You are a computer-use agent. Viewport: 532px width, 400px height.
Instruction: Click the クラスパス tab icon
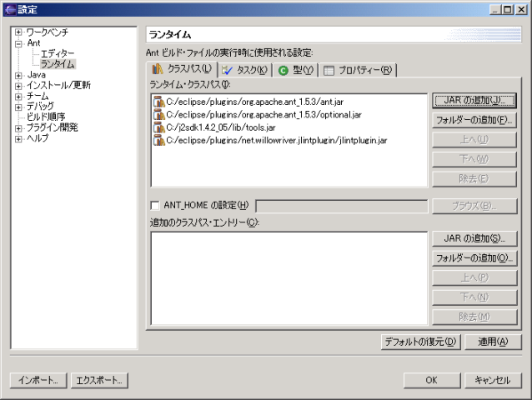pyautogui.click(x=158, y=70)
